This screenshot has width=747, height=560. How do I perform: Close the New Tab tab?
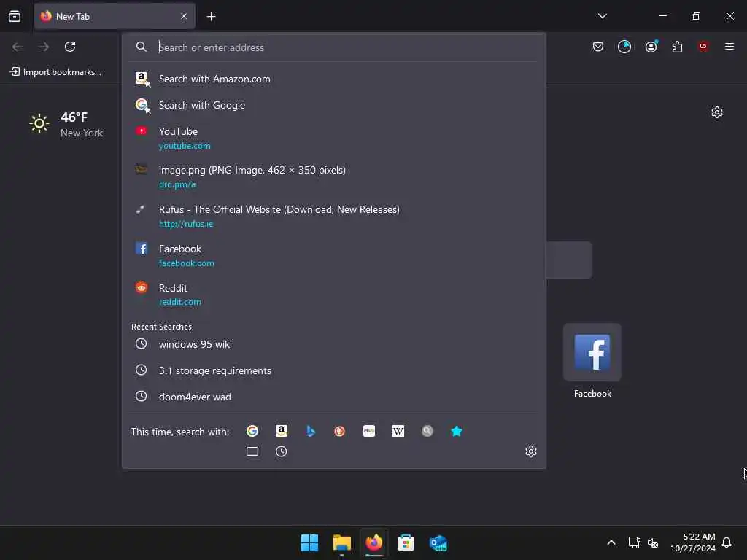[x=184, y=17]
